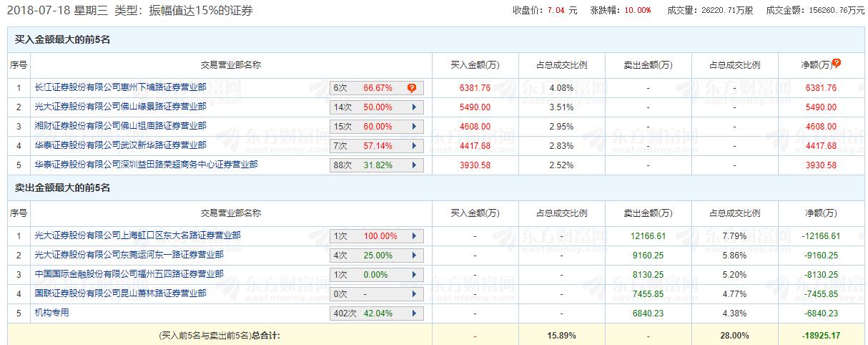Open 光大证券上海虹口区东大名路 link
Screen dimensions: 868x345
coord(137,235)
